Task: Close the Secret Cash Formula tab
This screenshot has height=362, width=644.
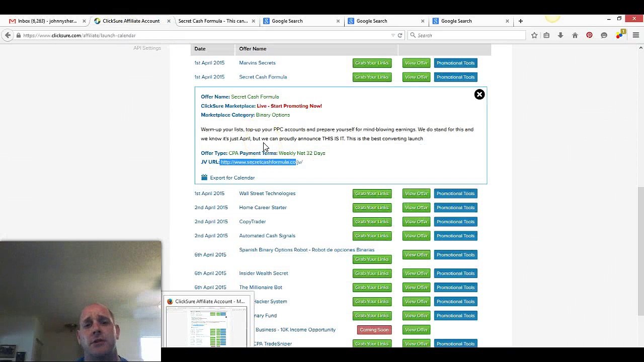Action: (253, 21)
